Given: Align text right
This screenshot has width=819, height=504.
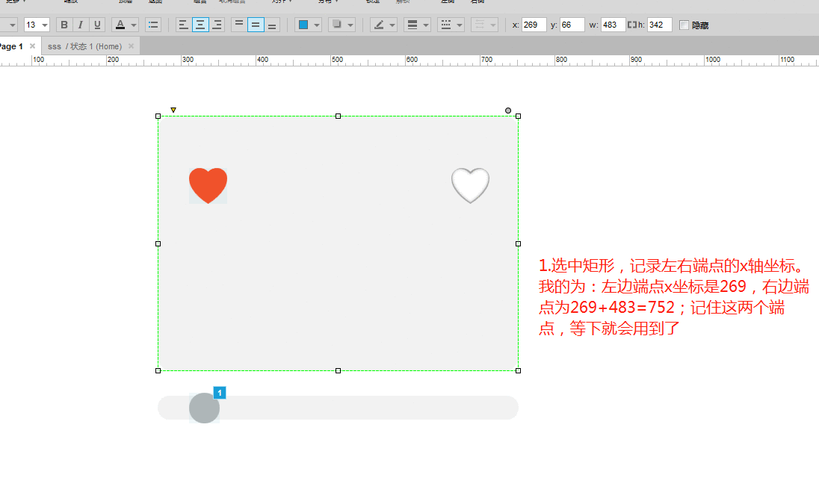Looking at the screenshot, I should tap(217, 25).
